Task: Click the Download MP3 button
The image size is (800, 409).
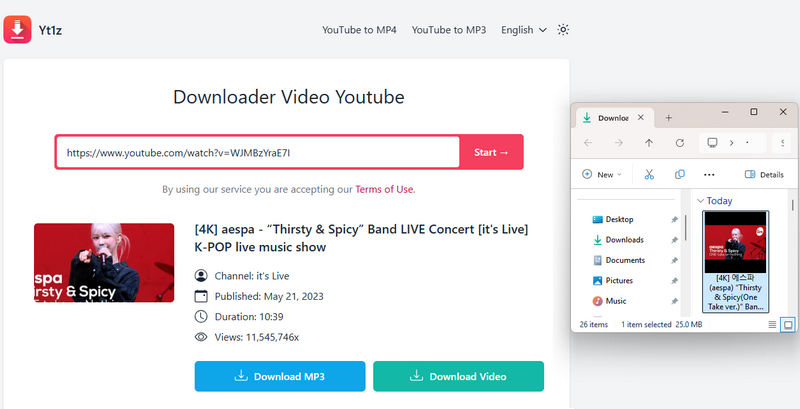Action: coord(280,377)
